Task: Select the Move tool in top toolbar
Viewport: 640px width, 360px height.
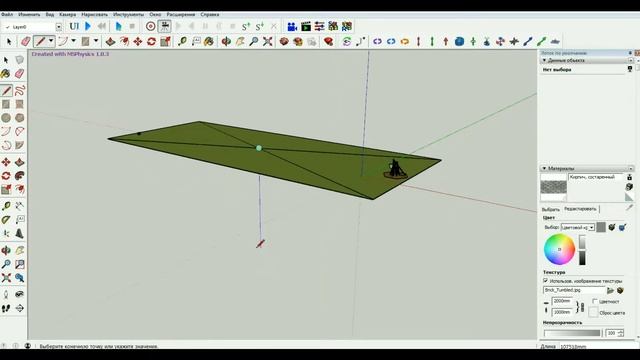Action: pyautogui.click(x=138, y=42)
